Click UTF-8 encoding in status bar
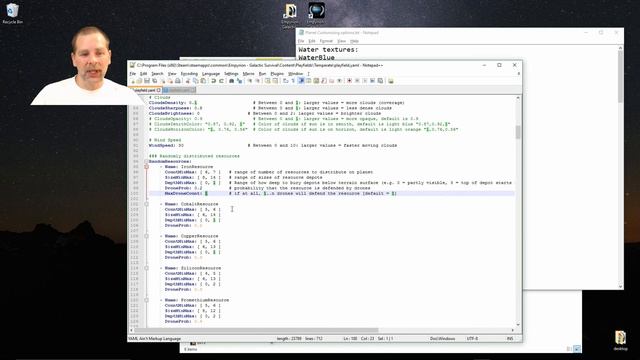The height and width of the screenshot is (360, 640). click(472, 338)
